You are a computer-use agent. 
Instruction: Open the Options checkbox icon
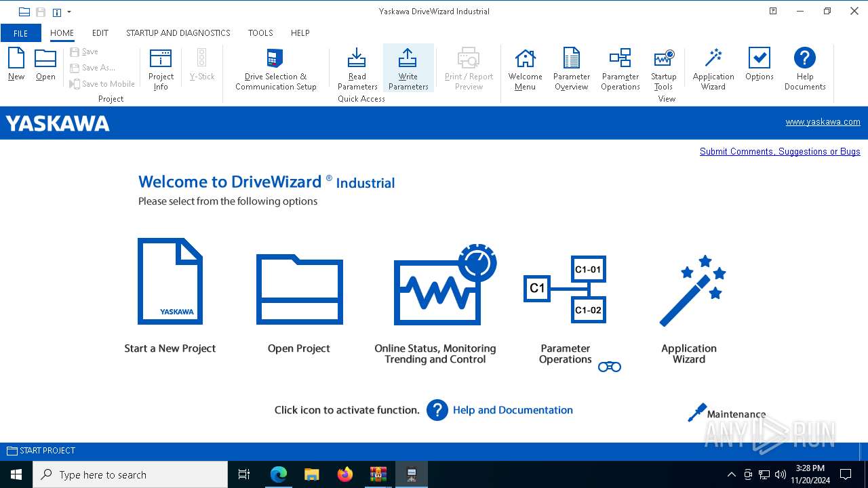pos(759,65)
